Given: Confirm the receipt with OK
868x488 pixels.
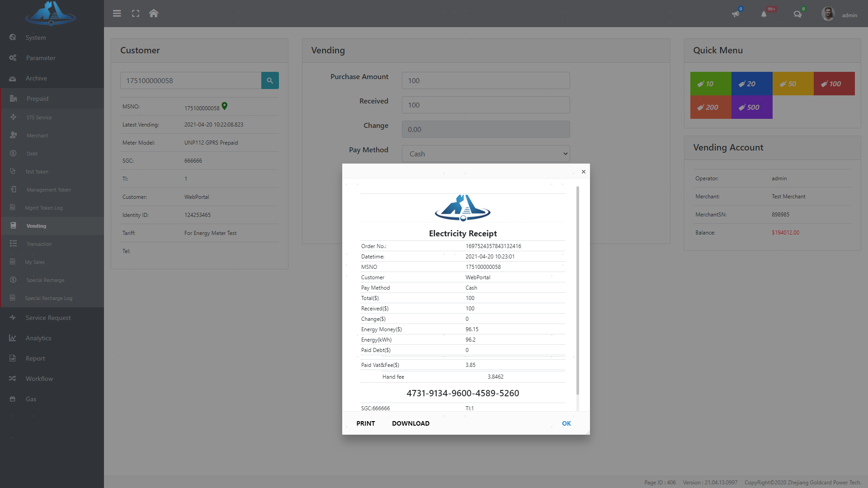Looking at the screenshot, I should pos(566,423).
